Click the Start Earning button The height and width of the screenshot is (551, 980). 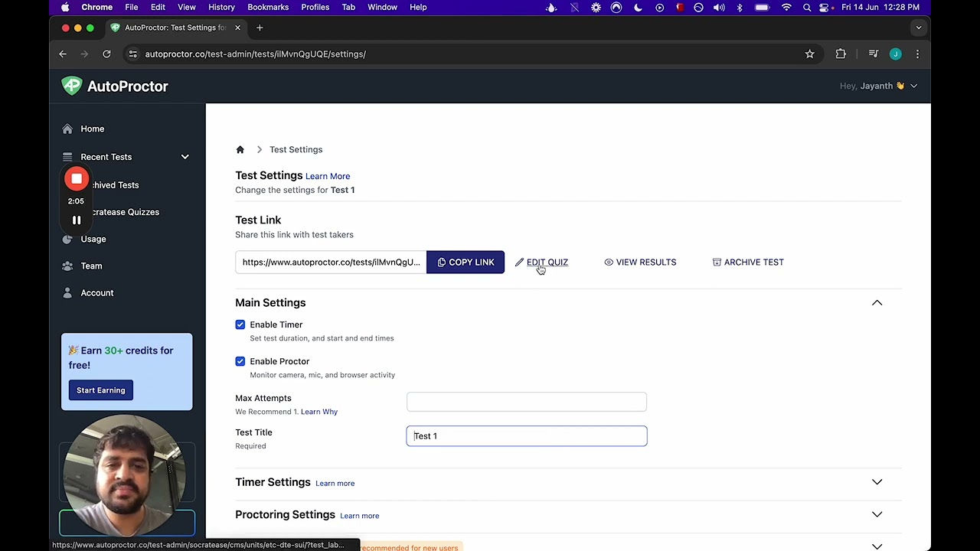(x=100, y=390)
